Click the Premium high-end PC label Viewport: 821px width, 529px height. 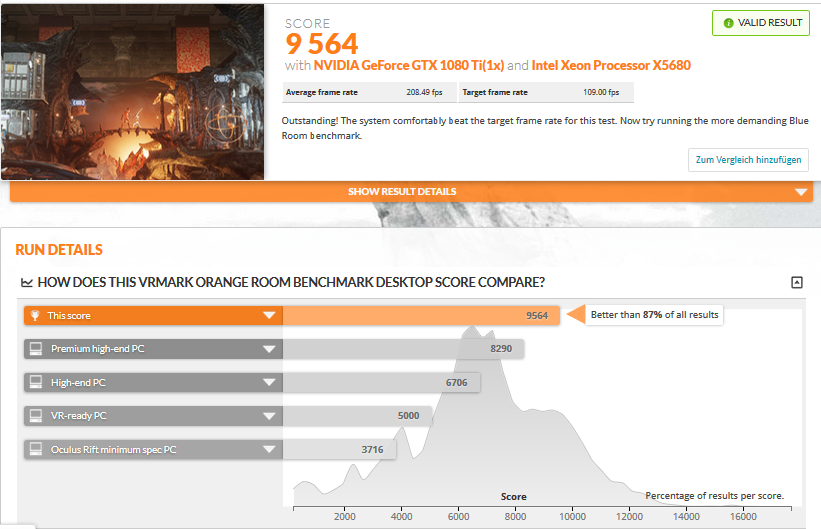[x=97, y=349]
